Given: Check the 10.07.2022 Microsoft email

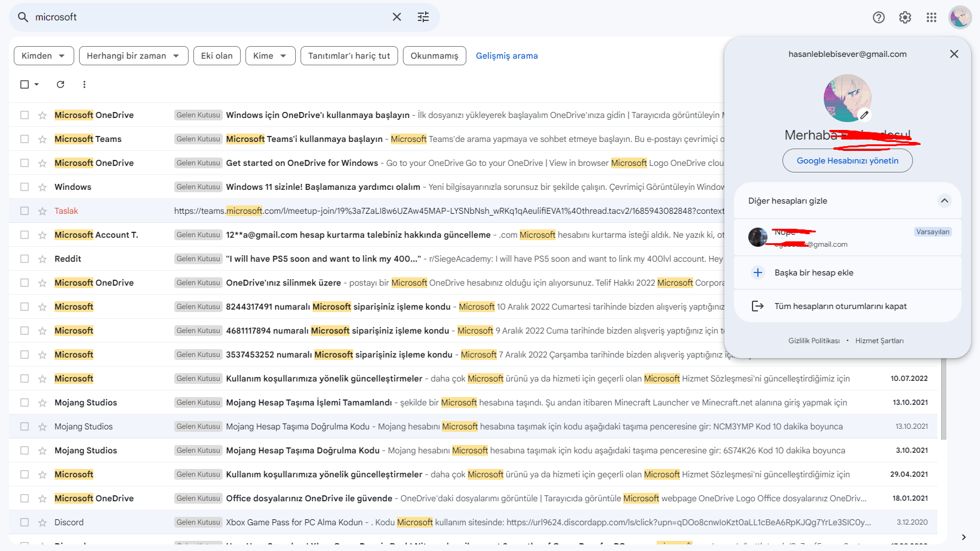Looking at the screenshot, I should point(25,379).
